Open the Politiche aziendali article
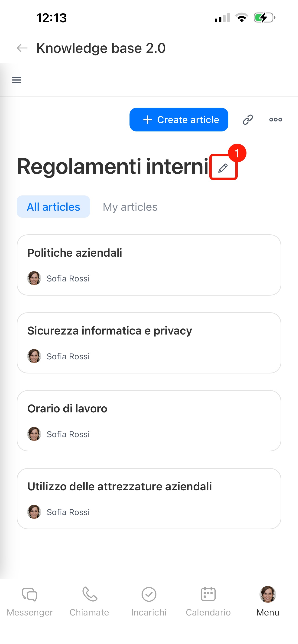 coord(149,265)
